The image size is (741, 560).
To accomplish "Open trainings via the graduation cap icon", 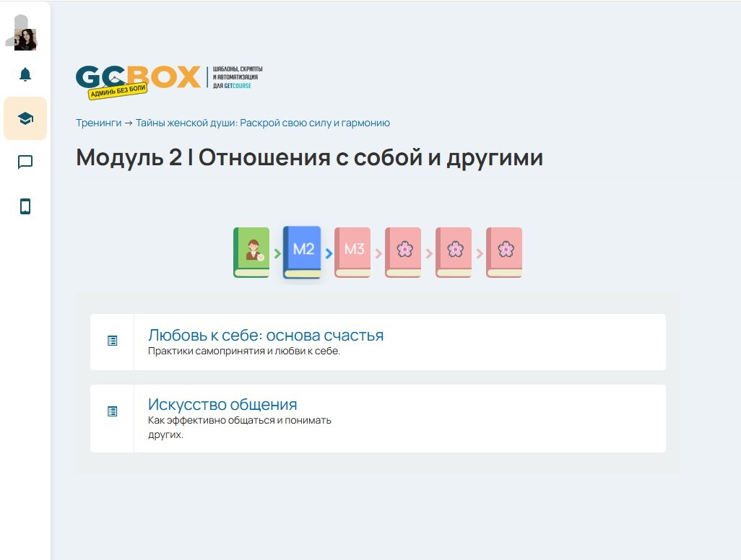I will (x=25, y=118).
